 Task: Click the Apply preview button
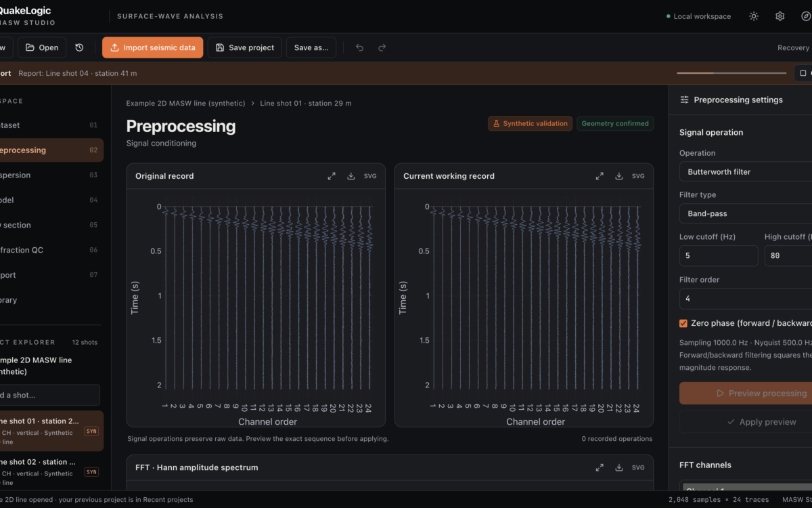(746, 422)
